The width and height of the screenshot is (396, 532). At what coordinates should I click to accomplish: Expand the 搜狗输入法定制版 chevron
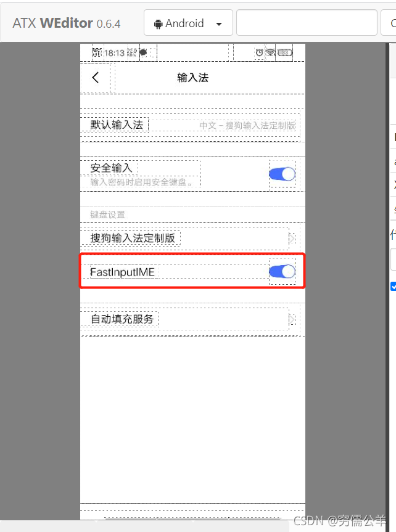[x=292, y=239]
